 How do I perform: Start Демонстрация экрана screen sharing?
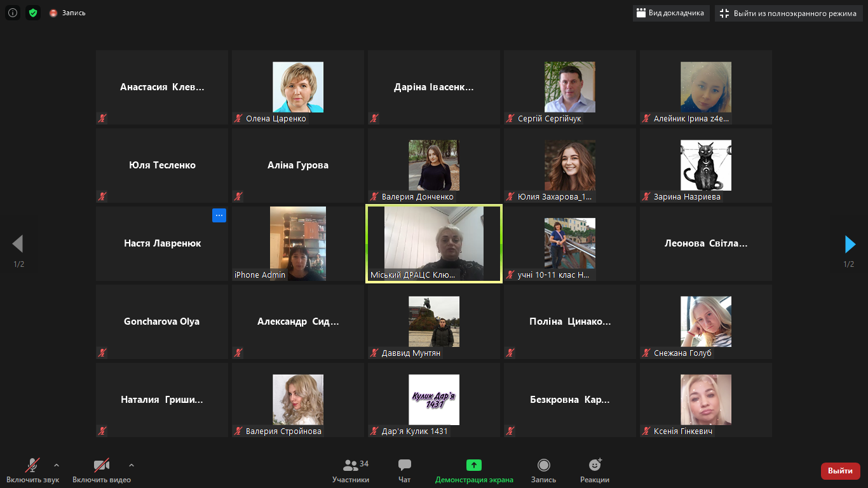point(474,471)
